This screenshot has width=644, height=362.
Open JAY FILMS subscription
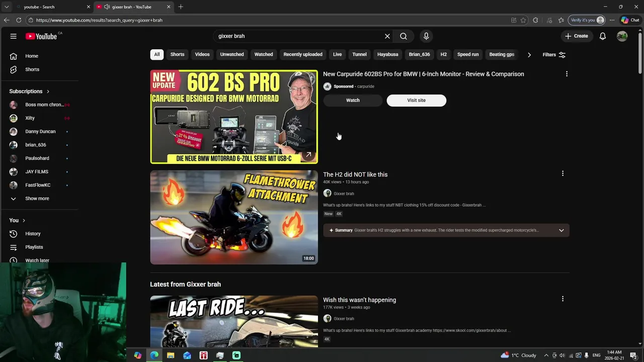(39, 171)
